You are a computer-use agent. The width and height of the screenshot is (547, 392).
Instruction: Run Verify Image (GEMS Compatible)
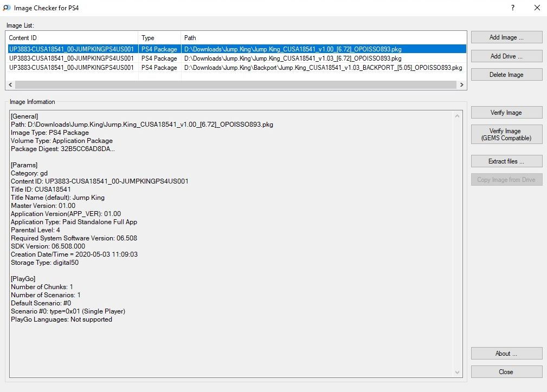point(506,134)
